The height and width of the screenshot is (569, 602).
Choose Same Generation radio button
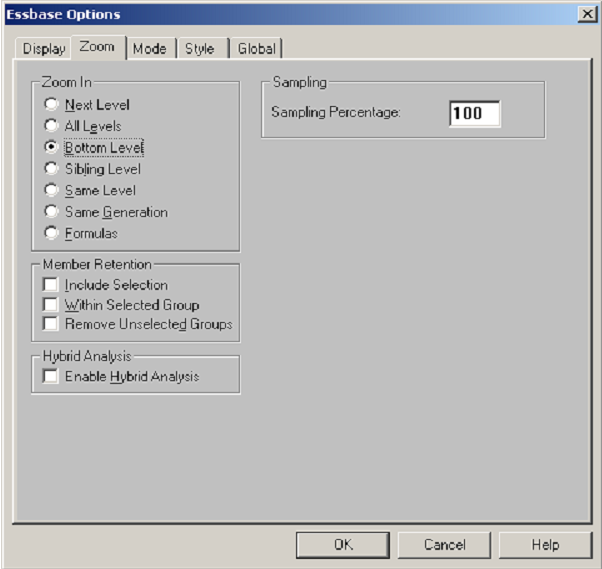coord(51,211)
